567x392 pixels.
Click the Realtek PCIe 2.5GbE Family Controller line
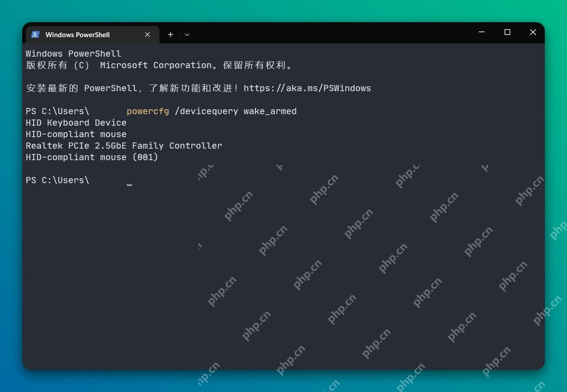[x=124, y=146]
